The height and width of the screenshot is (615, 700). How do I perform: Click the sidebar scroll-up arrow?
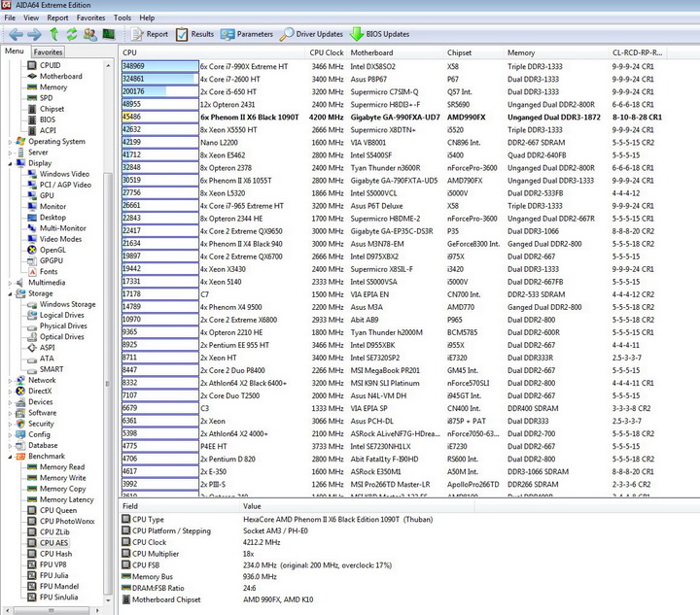coord(108,65)
